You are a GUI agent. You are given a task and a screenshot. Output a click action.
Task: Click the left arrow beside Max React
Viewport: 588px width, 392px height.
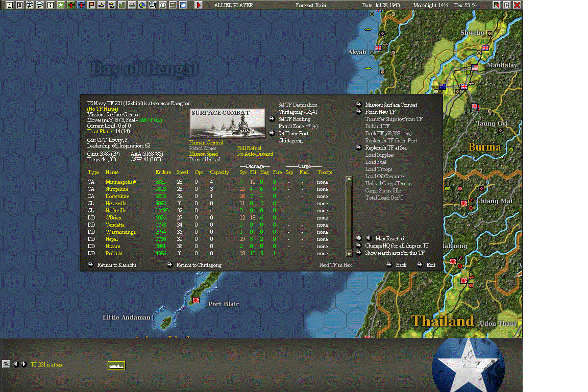pos(368,238)
